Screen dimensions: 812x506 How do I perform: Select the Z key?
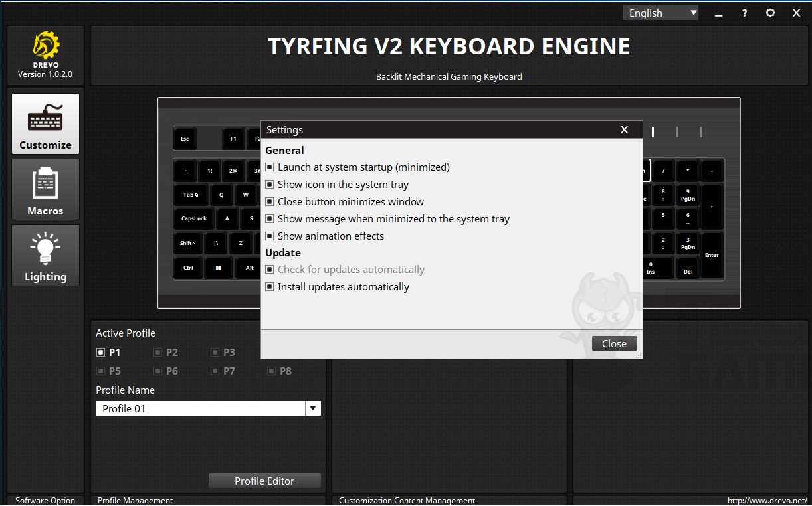pos(241,243)
